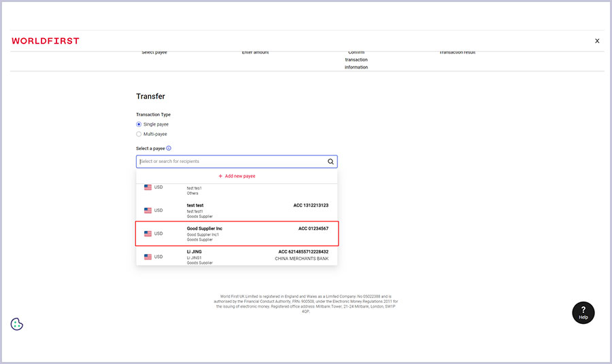612x364 pixels.
Task: Click Add new payee
Action: (x=237, y=176)
